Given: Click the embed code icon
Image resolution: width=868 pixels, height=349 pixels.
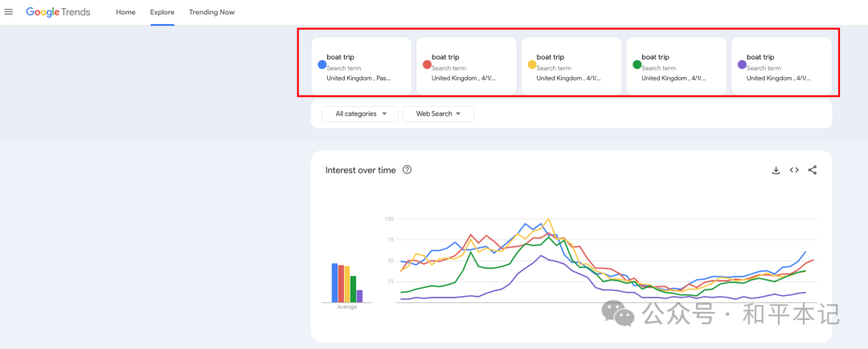Looking at the screenshot, I should click(794, 170).
